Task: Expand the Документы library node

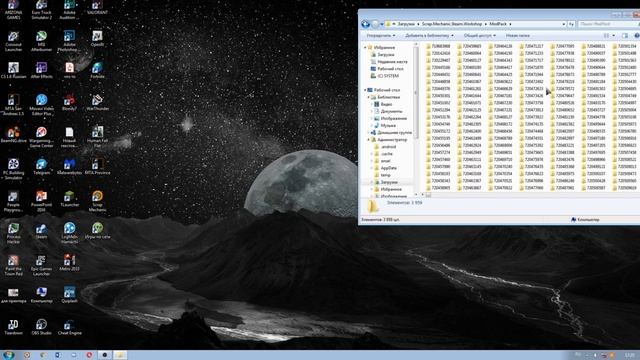Action: coord(372,111)
